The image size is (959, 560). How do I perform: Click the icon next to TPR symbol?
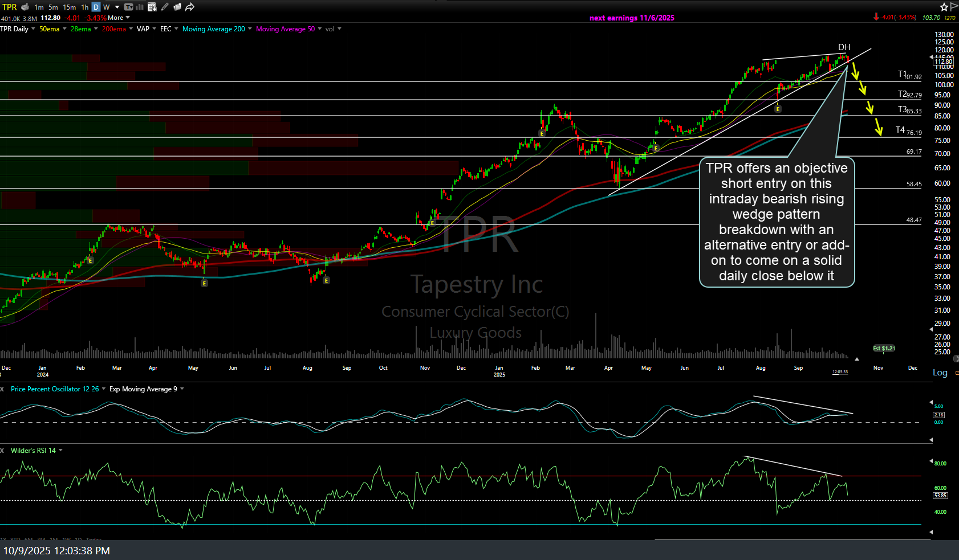click(25, 7)
